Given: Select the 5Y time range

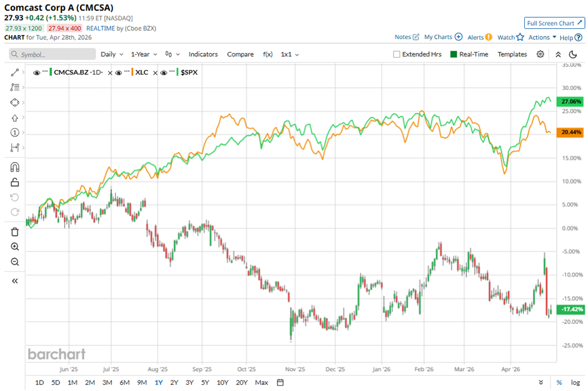Looking at the screenshot, I should click(205, 382).
